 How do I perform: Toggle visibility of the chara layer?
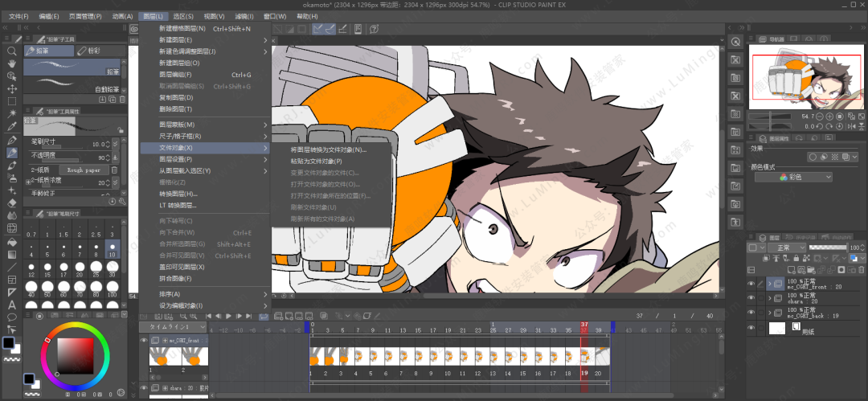[751, 298]
